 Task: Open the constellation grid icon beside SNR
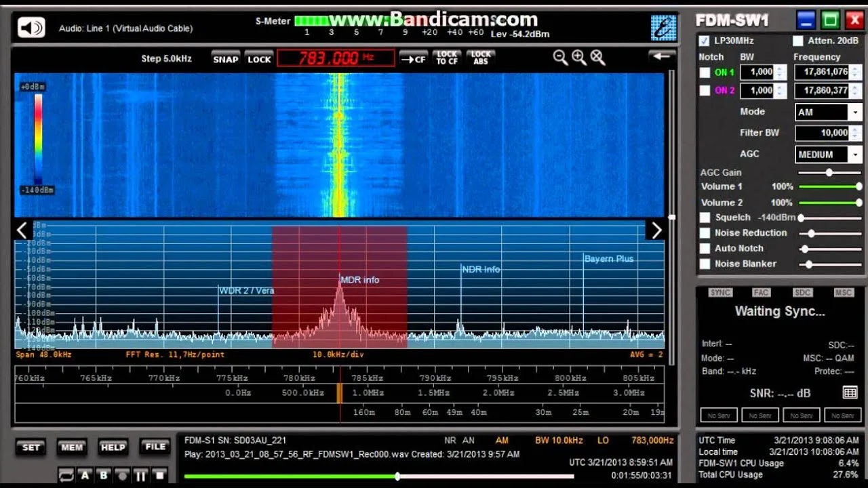pyautogui.click(x=850, y=392)
